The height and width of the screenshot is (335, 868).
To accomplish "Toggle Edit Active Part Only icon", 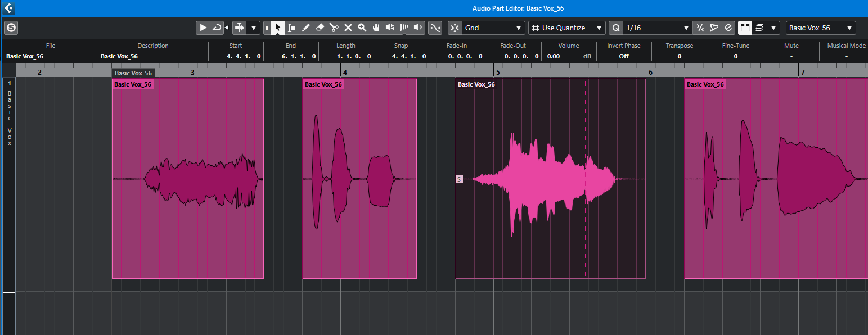I will coord(759,28).
